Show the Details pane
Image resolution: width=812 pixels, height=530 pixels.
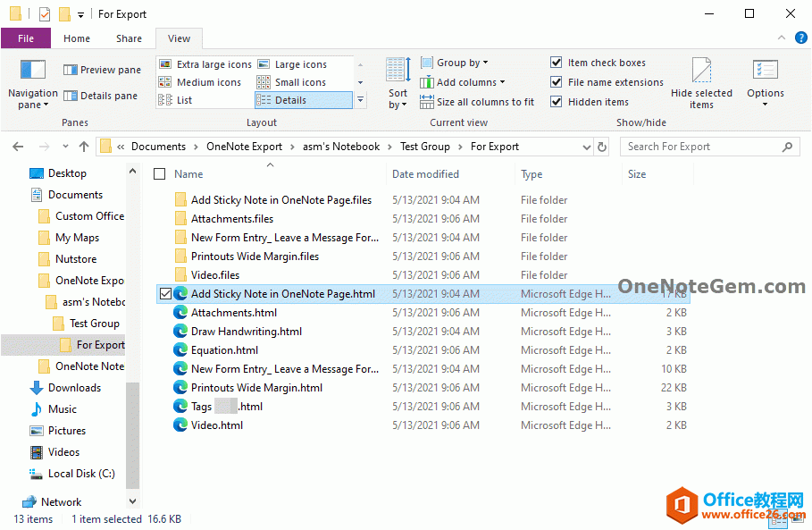click(101, 94)
